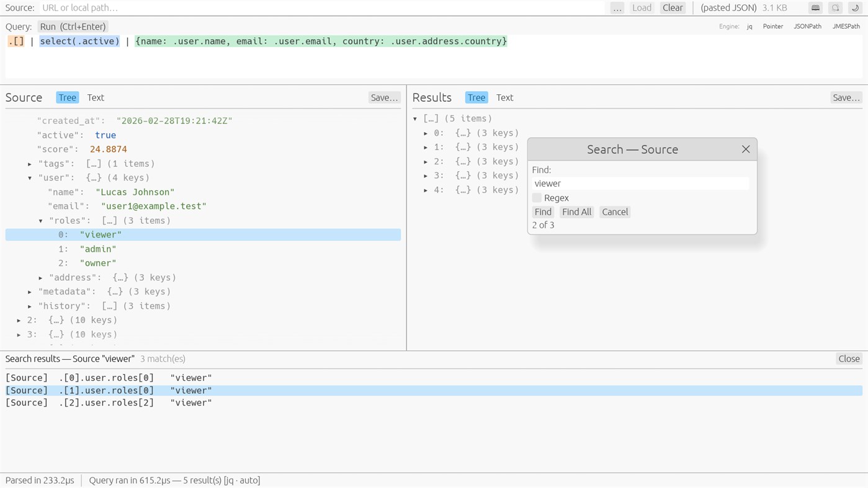Select the search result .[1].user.roles[0]
The width and height of the screenshot is (868, 488).
click(x=434, y=390)
